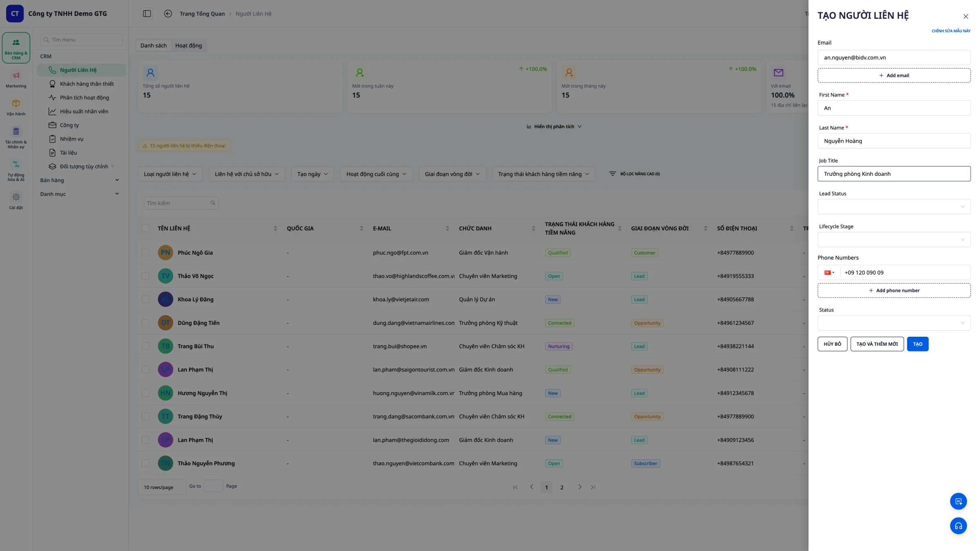980x551 pixels.
Task: Open Khách hàng thân thiết menu item
Action: [87, 84]
